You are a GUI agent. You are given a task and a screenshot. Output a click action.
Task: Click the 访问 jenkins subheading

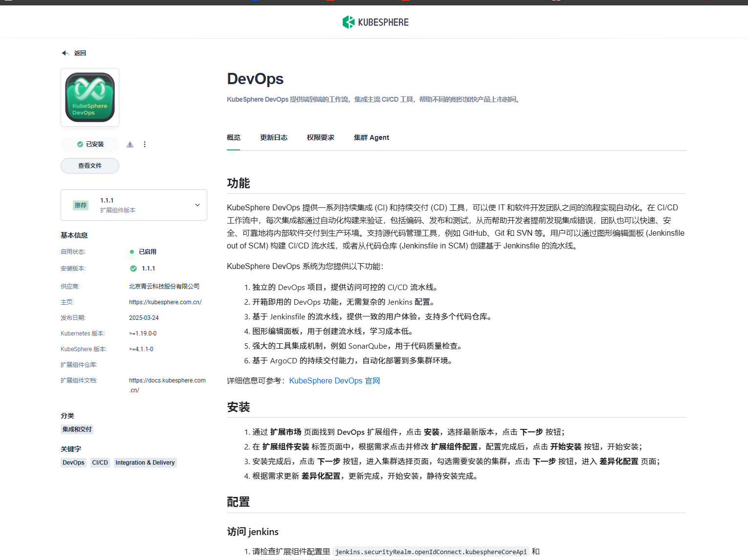(253, 532)
